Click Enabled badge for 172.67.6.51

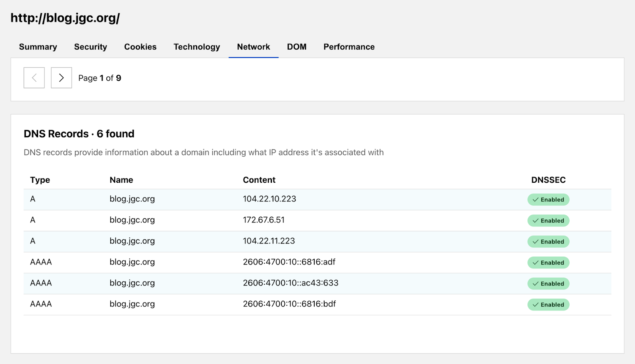[x=548, y=220]
